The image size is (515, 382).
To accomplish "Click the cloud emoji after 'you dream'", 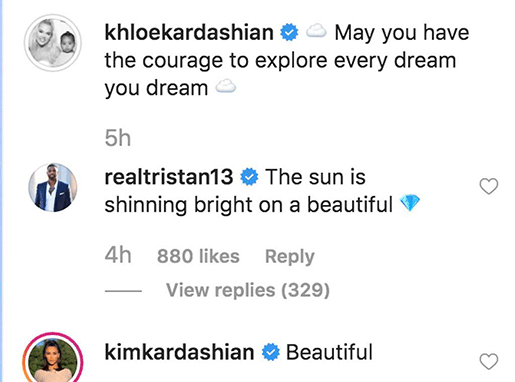I will (226, 86).
